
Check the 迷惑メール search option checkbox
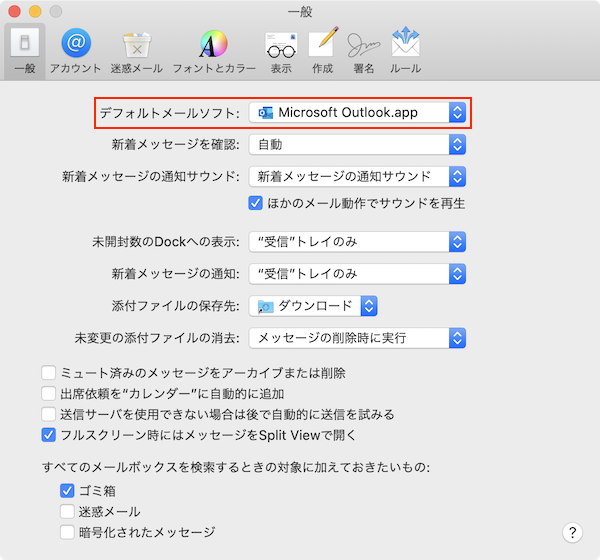(67, 511)
